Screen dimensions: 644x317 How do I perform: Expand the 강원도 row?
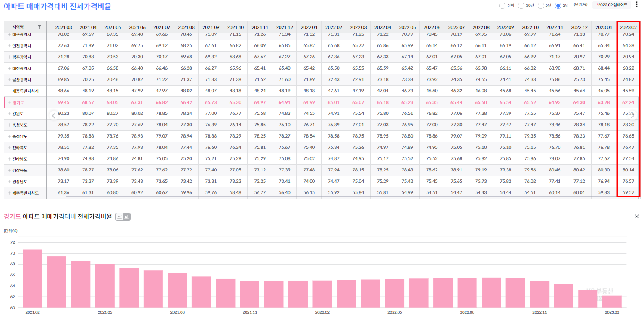click(9, 114)
